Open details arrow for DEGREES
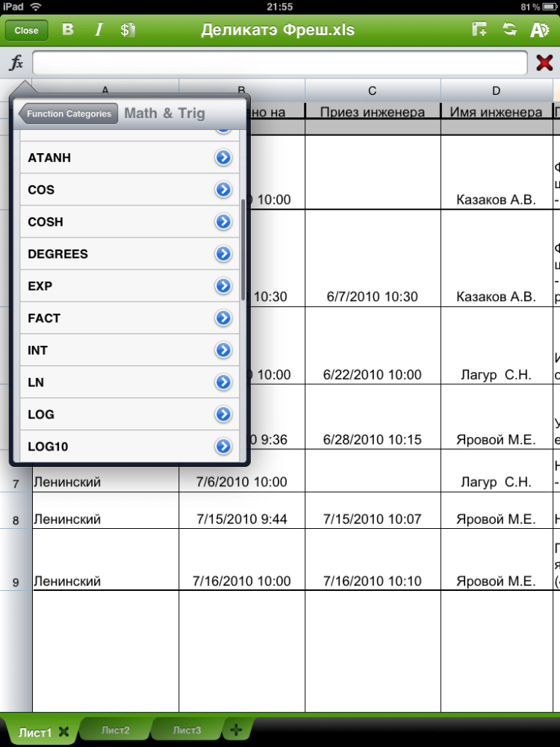Screen dimensions: 560x747 tap(223, 254)
